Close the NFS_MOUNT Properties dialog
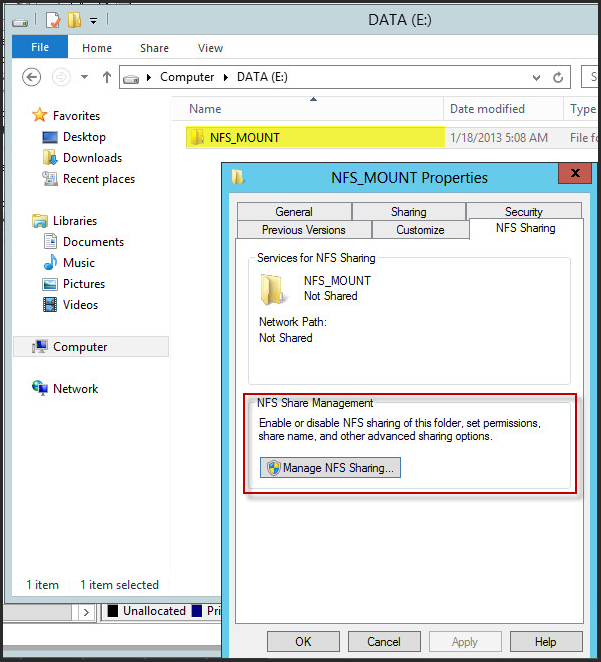The image size is (601, 662). 575,173
